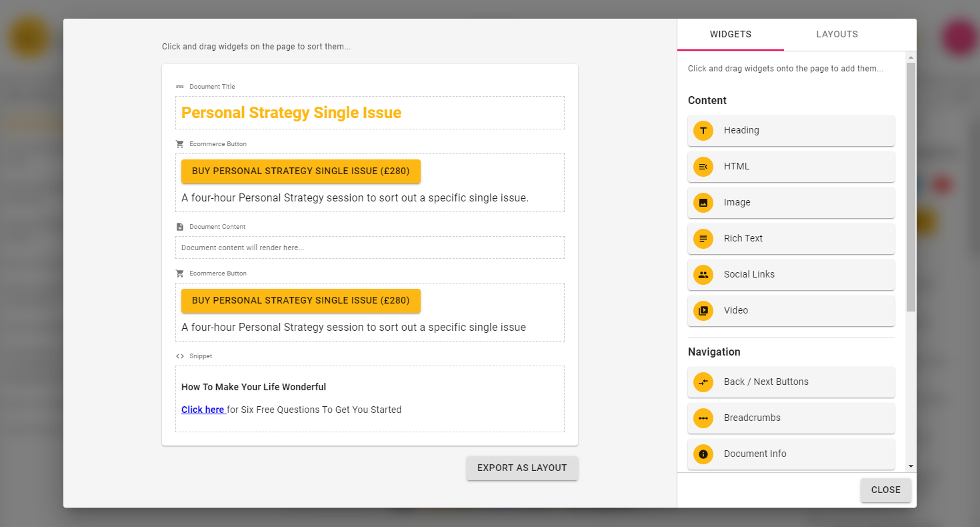Click the Document Title drag handle icon
Viewport: 980px width, 527px height.
click(179, 87)
